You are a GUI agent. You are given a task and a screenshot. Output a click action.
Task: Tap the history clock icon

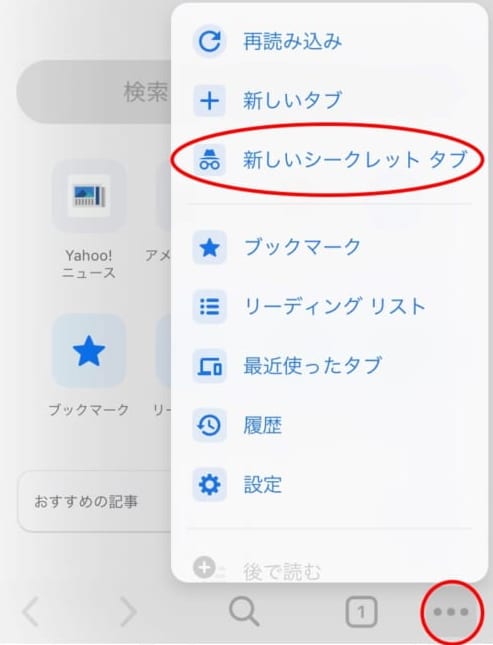click(x=209, y=425)
